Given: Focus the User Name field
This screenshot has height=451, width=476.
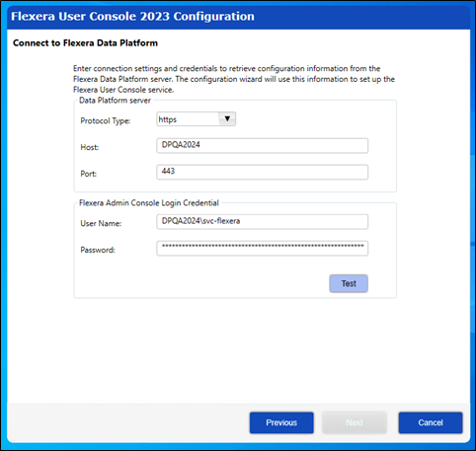Looking at the screenshot, I should click(262, 222).
